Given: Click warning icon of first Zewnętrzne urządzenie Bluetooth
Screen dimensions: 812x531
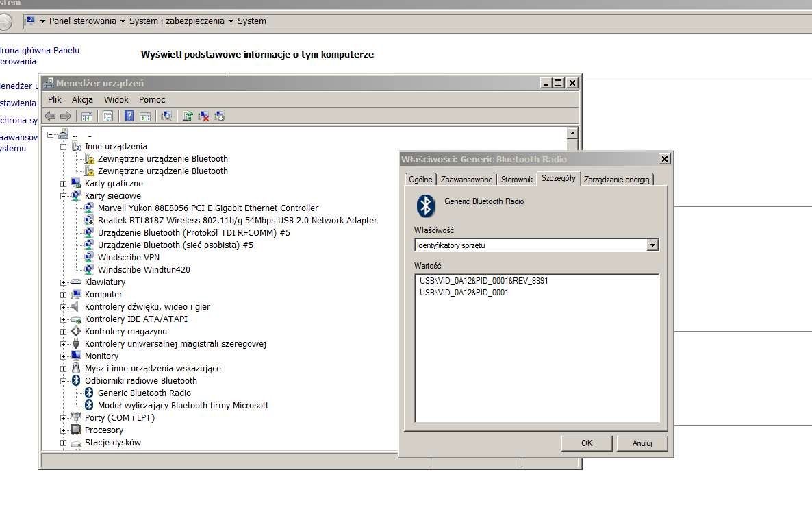Looking at the screenshot, I should (89, 159).
